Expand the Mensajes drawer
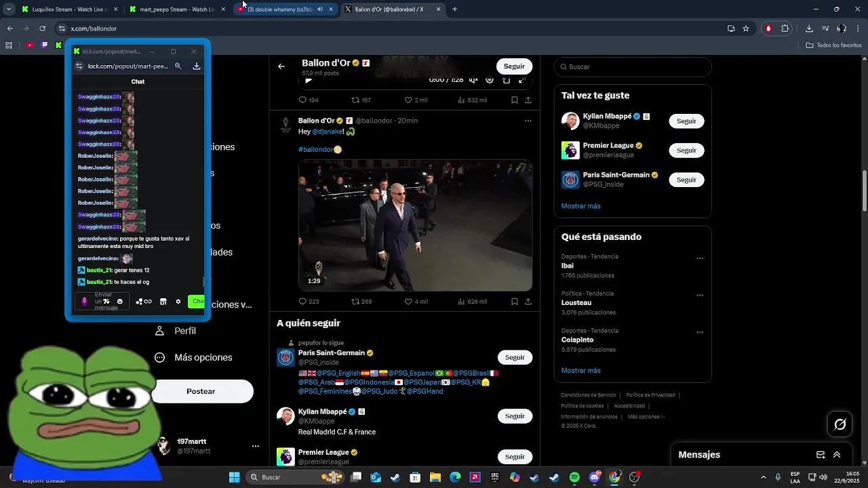The image size is (868, 488). 837,455
